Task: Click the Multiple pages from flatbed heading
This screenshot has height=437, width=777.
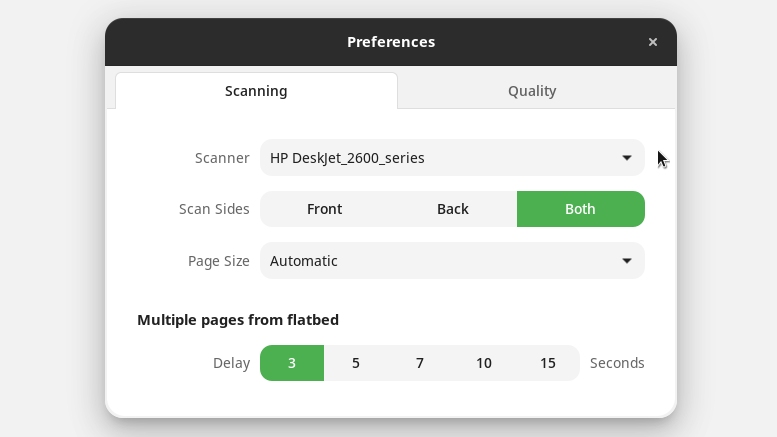Action: click(x=238, y=320)
